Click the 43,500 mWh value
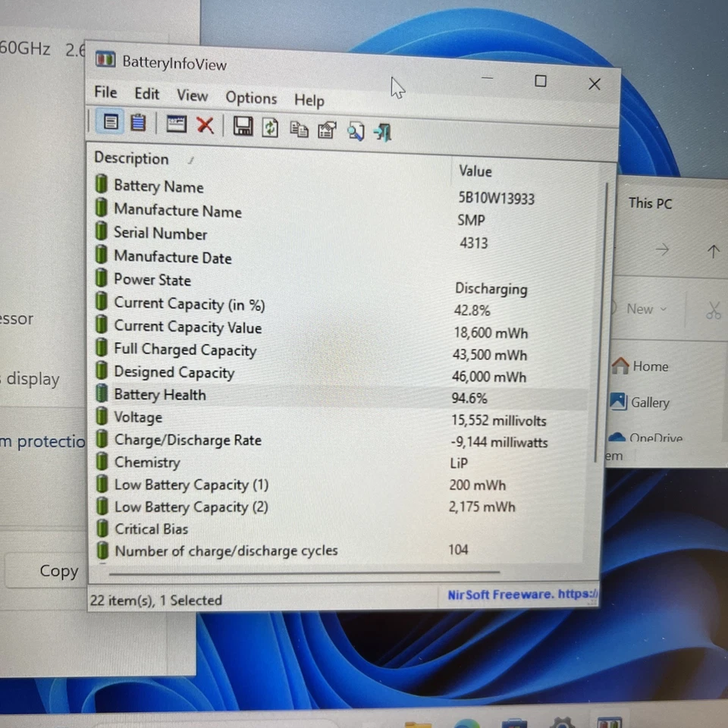Image resolution: width=728 pixels, height=728 pixels. pos(490,355)
